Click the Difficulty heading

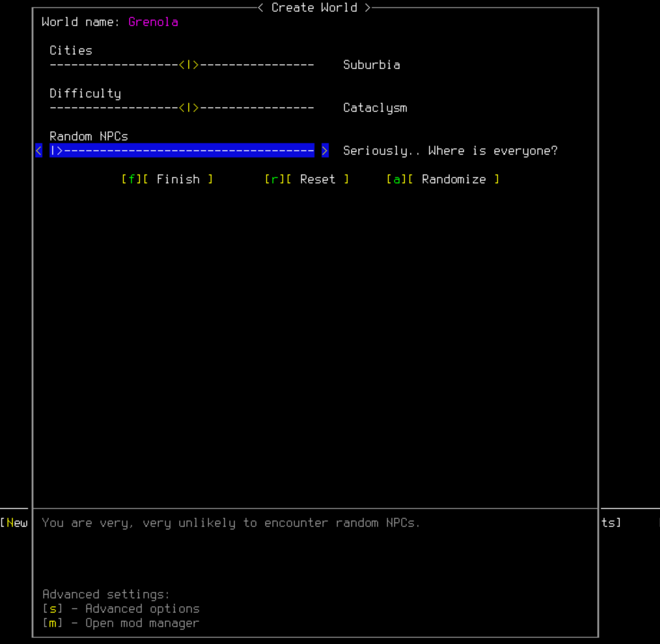[85, 94]
